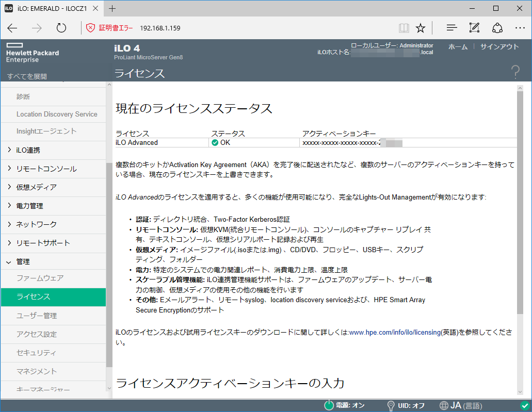Screen dimensions: 532x412
Task: Expand the リモートサポート section
Action: pos(53,243)
